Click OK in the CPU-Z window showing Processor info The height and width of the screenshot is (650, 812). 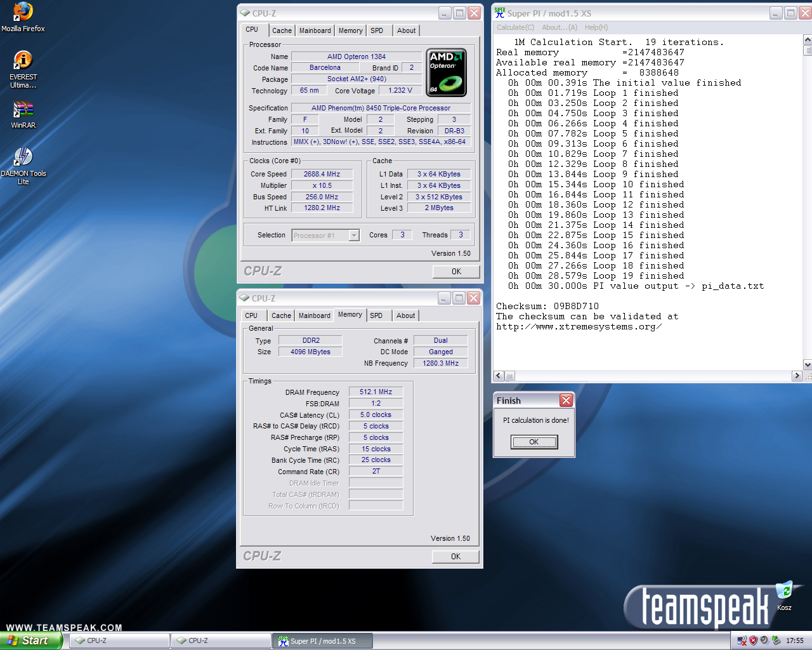tap(456, 272)
